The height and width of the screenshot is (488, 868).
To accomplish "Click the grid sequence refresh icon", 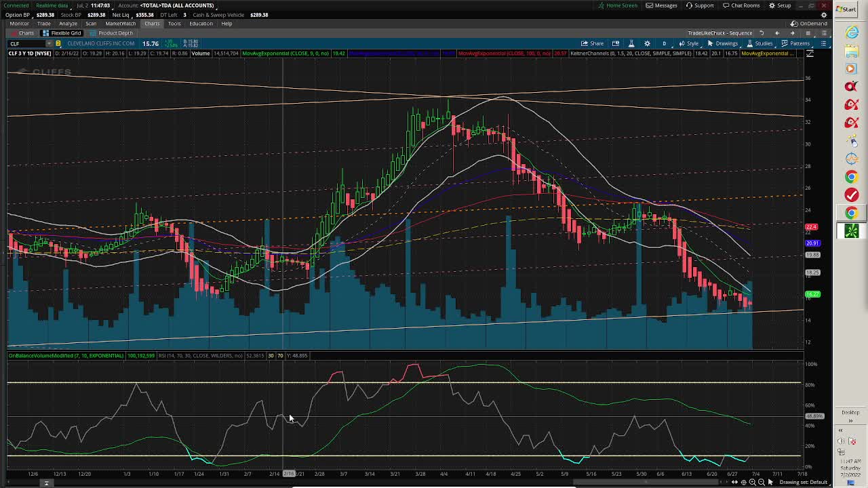I will 762,33.
